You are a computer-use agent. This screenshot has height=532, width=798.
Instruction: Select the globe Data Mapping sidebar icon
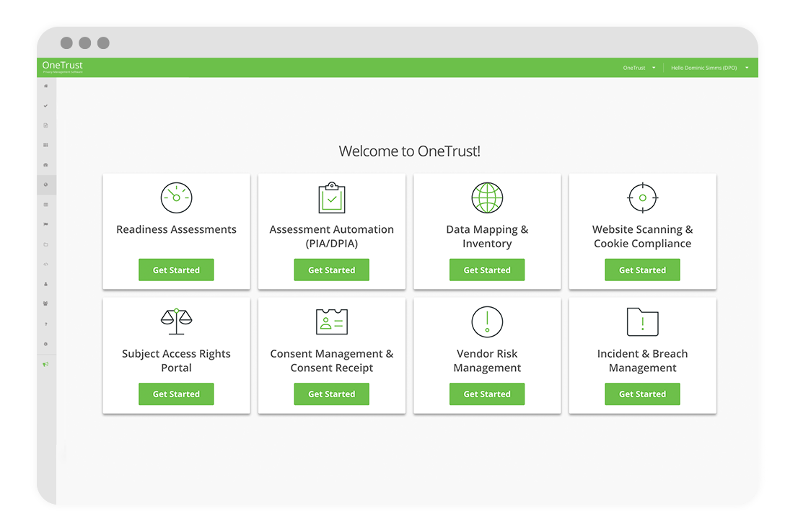coord(45,185)
